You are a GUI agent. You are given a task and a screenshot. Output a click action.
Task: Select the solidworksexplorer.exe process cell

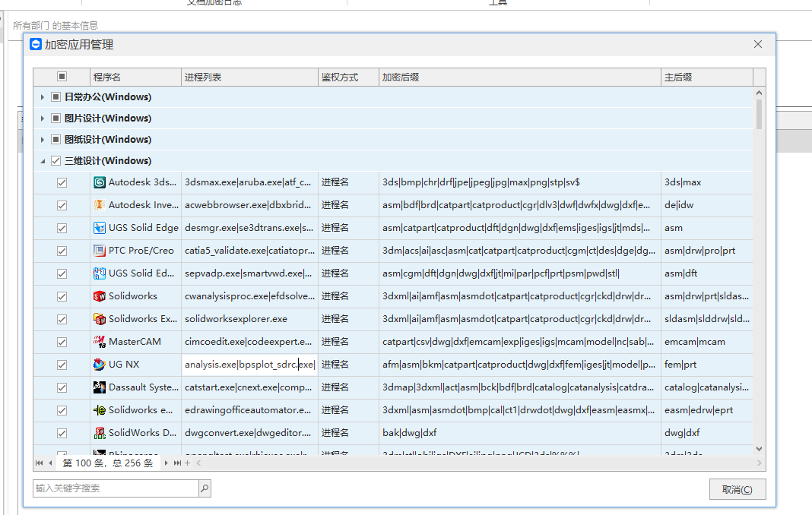(249, 319)
